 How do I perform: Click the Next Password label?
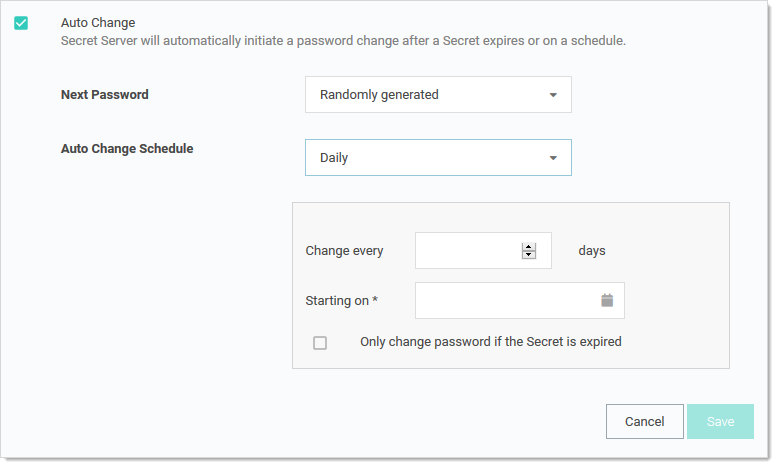pyautogui.click(x=105, y=95)
